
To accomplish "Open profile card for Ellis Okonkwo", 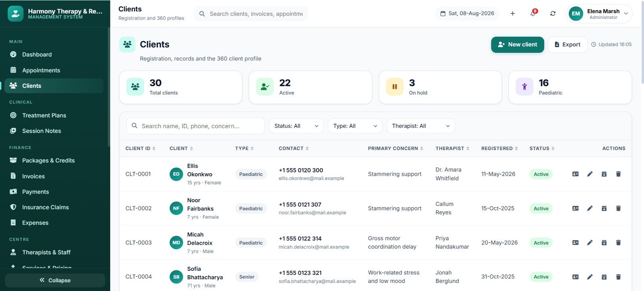I will 576,174.
